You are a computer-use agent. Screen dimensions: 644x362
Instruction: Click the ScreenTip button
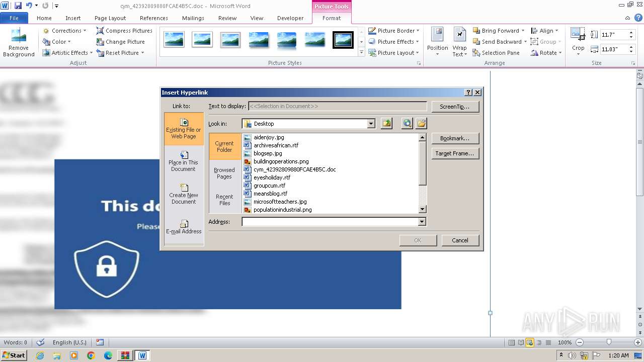point(454,107)
